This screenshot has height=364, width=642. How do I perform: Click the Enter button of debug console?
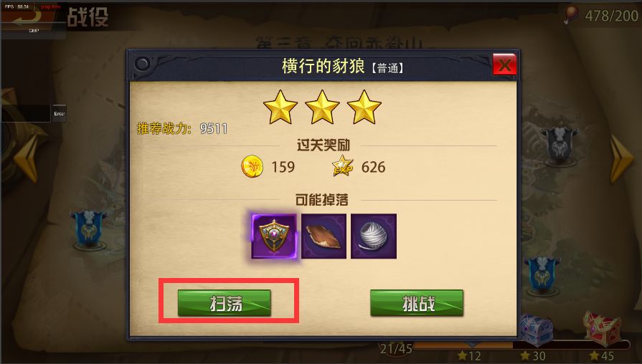60,113
